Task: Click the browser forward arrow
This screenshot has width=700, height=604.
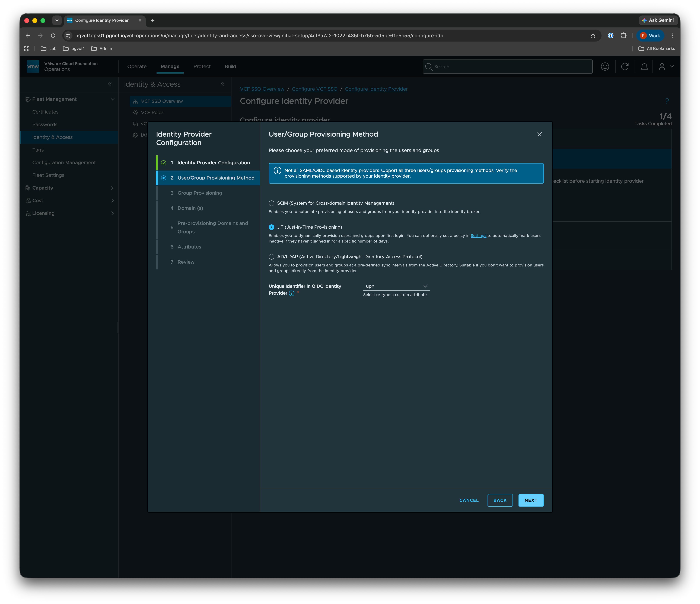Action: click(x=41, y=36)
